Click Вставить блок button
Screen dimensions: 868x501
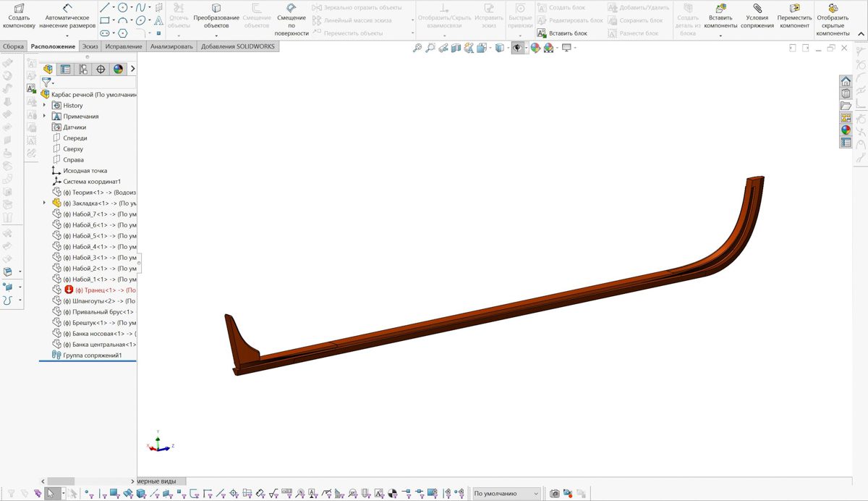click(x=562, y=33)
